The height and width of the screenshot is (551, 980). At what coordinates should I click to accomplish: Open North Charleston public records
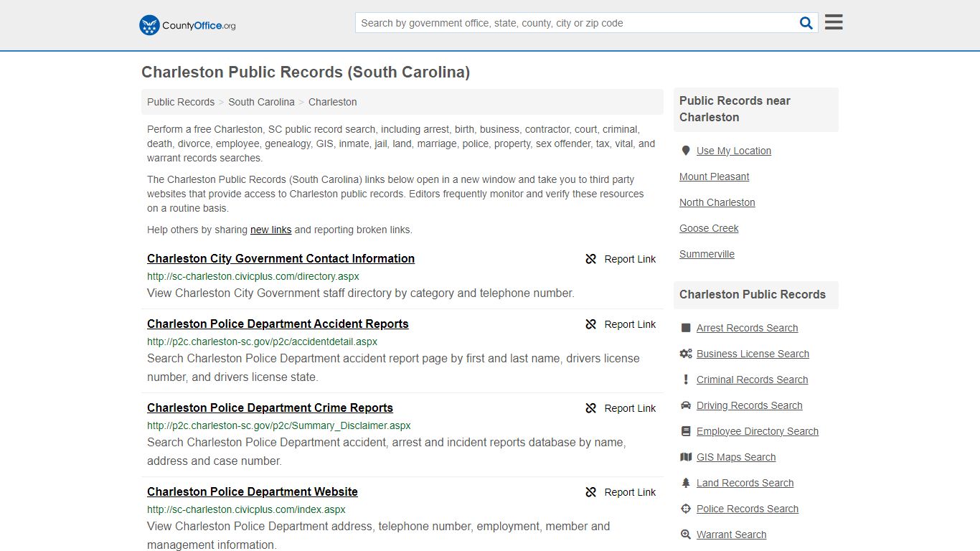coord(717,202)
